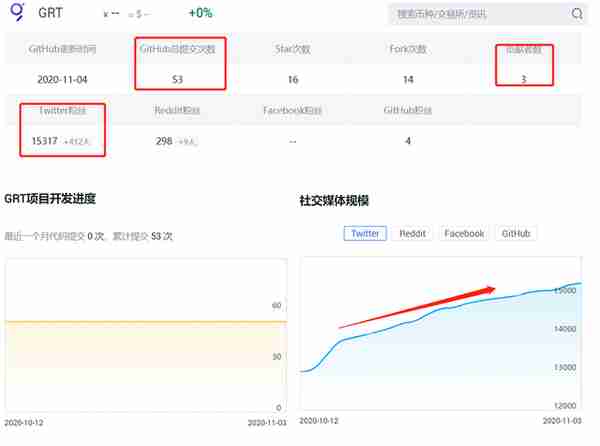600x446 pixels.
Task: Click the contributors count value 3
Action: 524,79
